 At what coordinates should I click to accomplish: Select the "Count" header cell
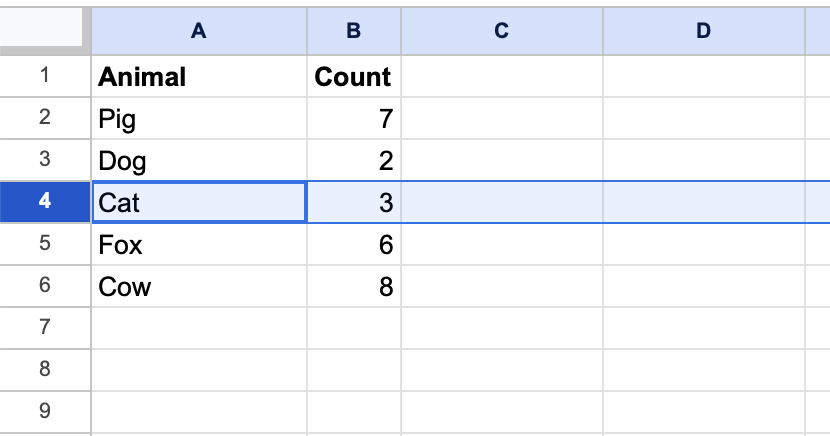(x=353, y=77)
